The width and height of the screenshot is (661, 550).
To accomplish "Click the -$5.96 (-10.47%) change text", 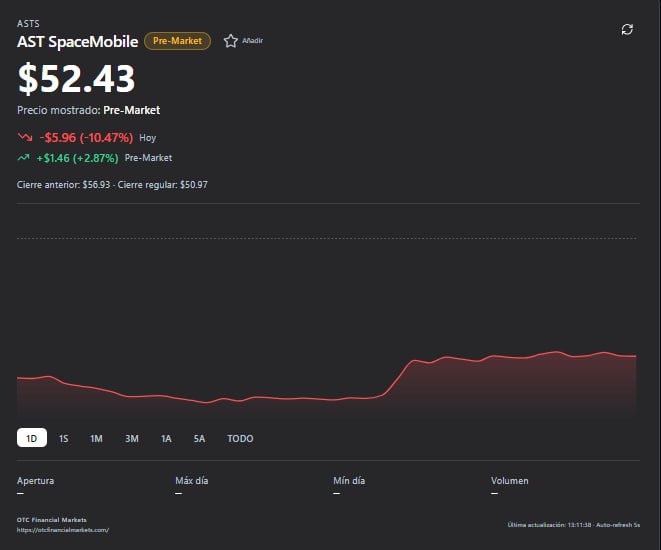I will 86,137.
